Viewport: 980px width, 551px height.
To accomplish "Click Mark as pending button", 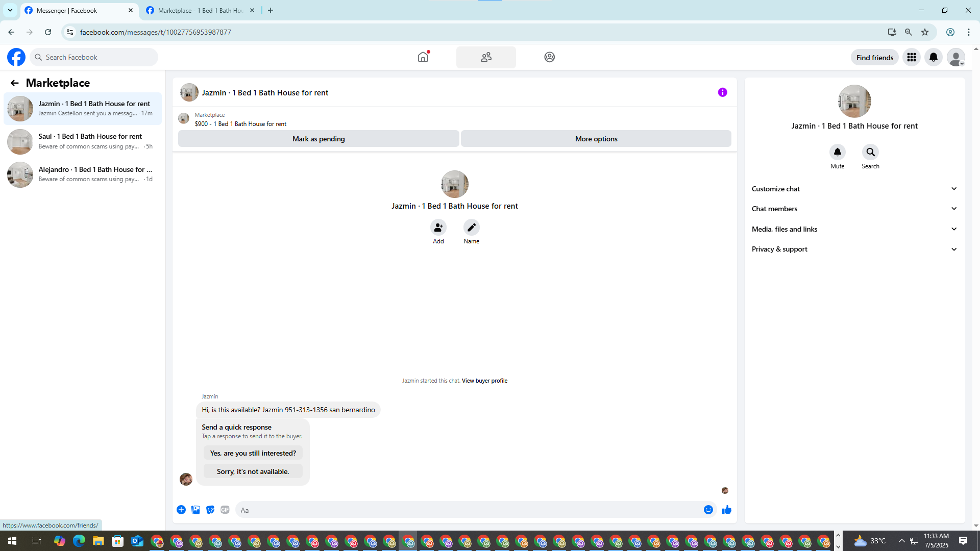I will tap(318, 139).
